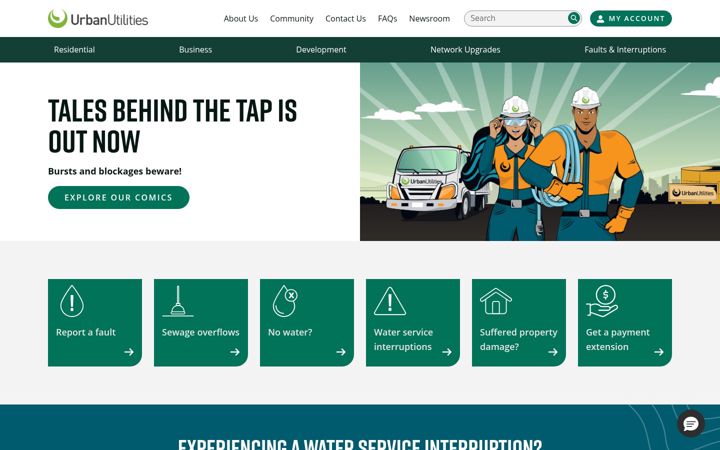The width and height of the screenshot is (720, 450).
Task: Click the Bursts and blockages beware! text
Action: (x=115, y=171)
